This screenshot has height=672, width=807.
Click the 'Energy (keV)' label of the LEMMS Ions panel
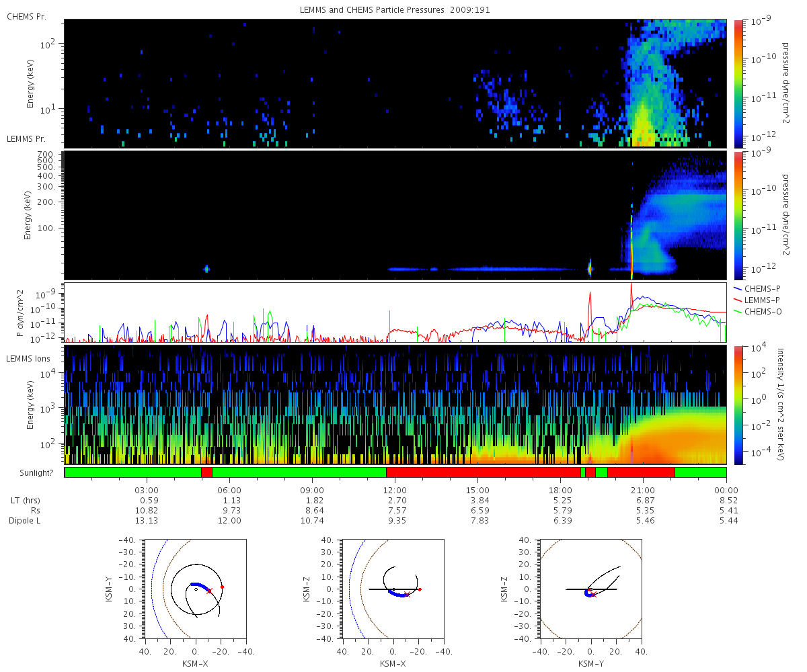[x=30, y=405]
